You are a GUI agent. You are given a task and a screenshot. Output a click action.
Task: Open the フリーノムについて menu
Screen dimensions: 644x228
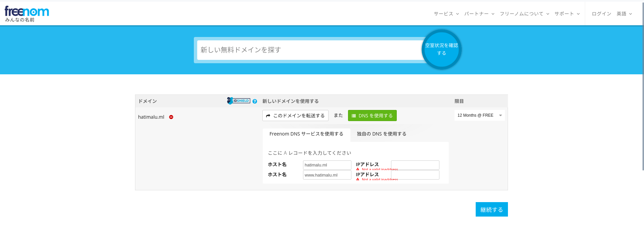point(524,14)
